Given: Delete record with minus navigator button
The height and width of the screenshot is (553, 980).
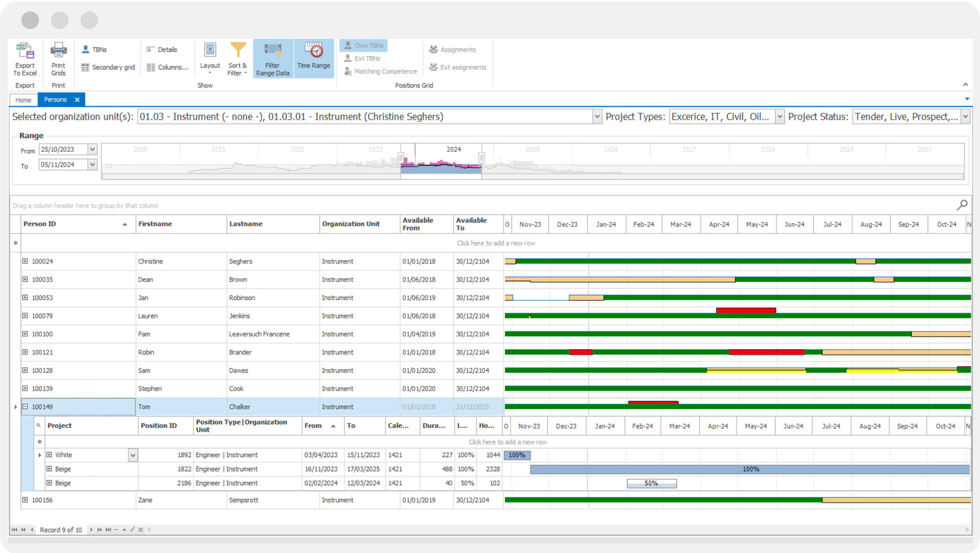Looking at the screenshot, I should point(116,529).
